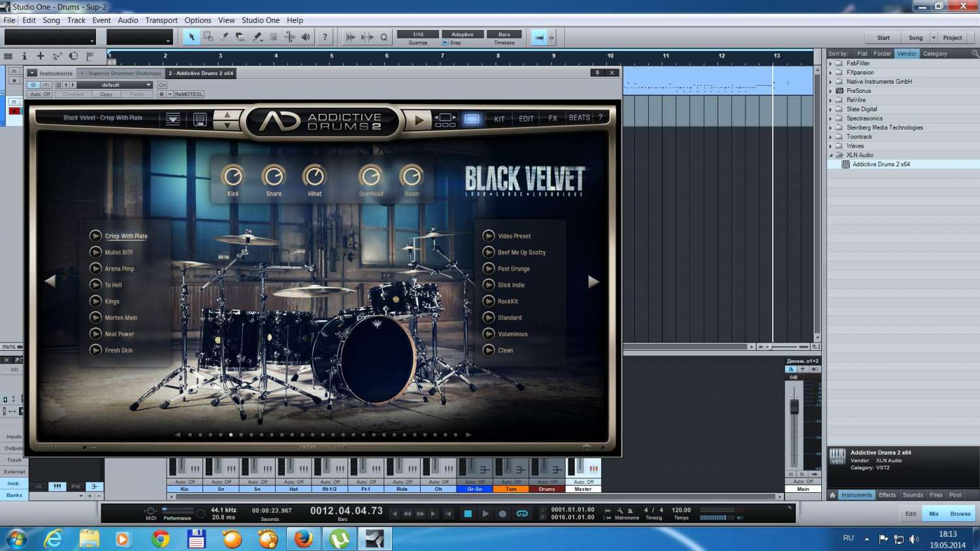980x551 pixels.
Task: Click the Listen speaker tool
Action: (306, 37)
